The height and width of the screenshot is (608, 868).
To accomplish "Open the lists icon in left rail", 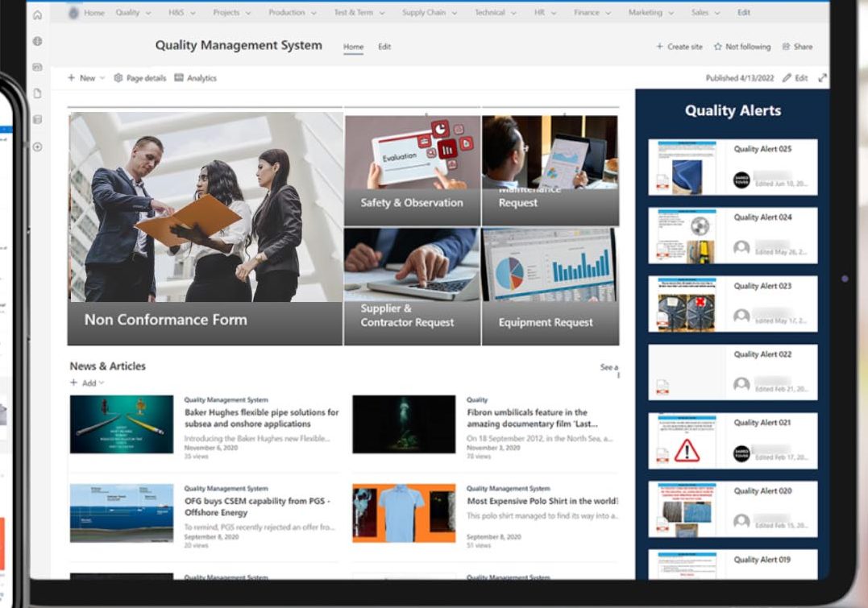I will point(38,119).
